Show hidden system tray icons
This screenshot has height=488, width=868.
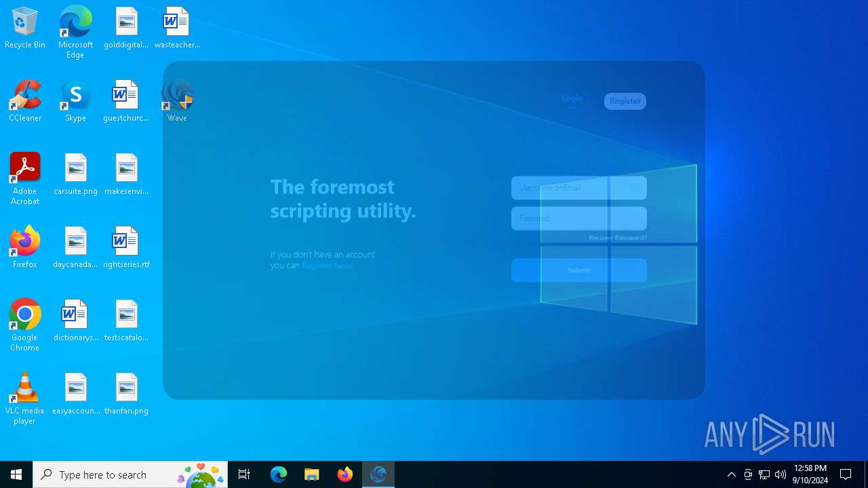[x=732, y=474]
